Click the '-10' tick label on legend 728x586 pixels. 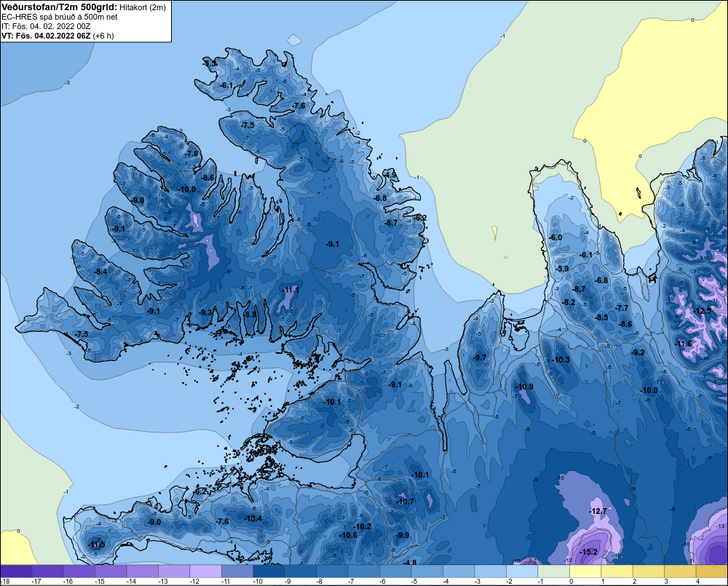[x=257, y=582]
